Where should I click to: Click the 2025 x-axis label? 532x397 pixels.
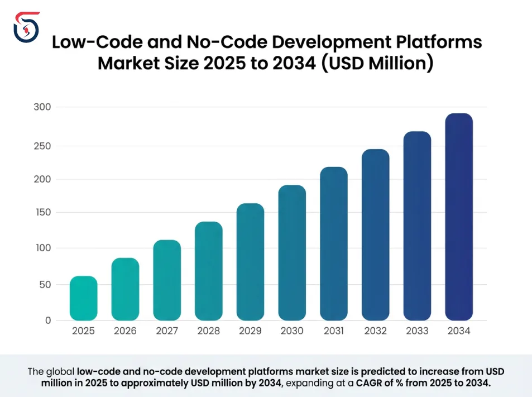coord(84,331)
